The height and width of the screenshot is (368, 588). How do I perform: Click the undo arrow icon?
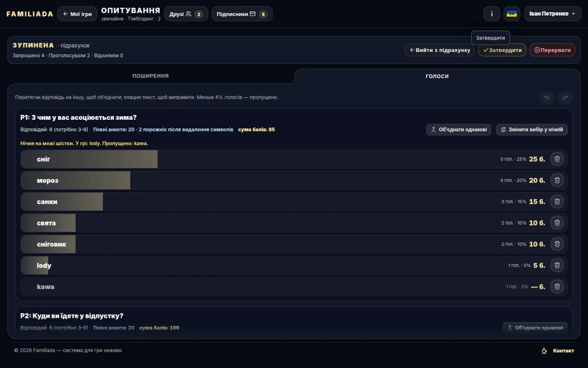click(547, 98)
